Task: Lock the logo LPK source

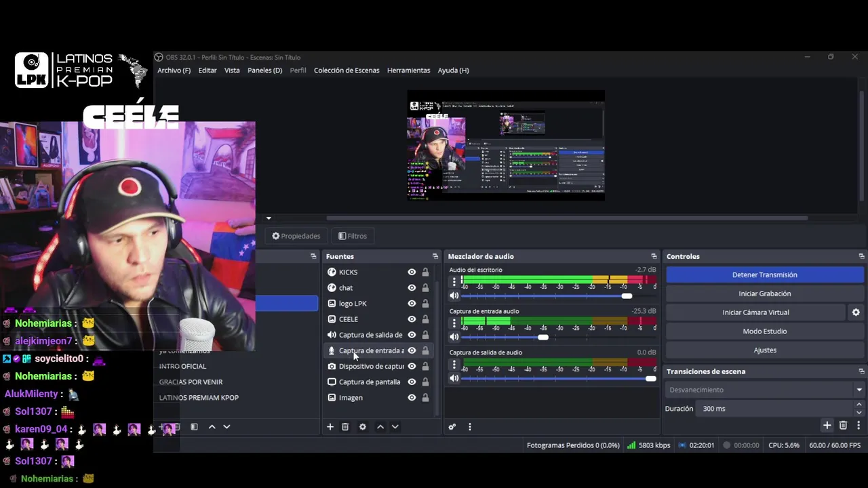Action: [425, 304]
